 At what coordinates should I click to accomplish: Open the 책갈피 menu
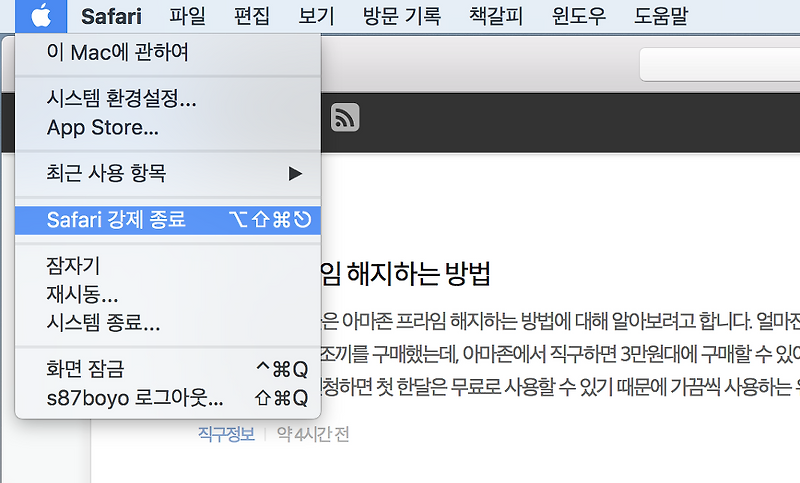click(x=496, y=16)
